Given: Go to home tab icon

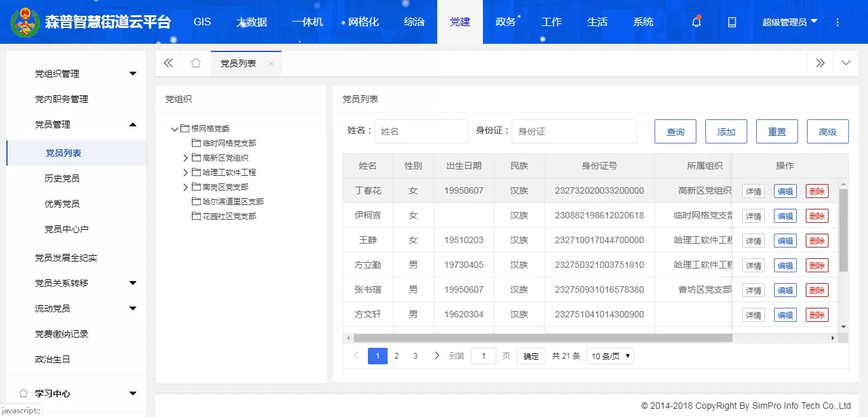Looking at the screenshot, I should point(196,63).
